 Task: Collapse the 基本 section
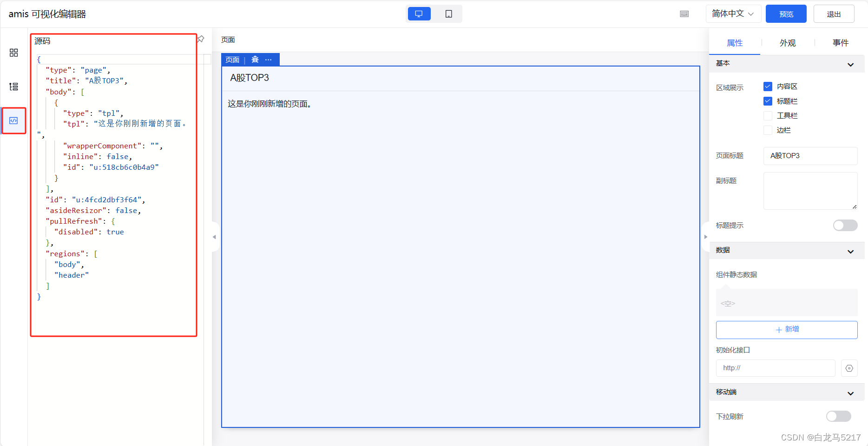pyautogui.click(x=787, y=64)
